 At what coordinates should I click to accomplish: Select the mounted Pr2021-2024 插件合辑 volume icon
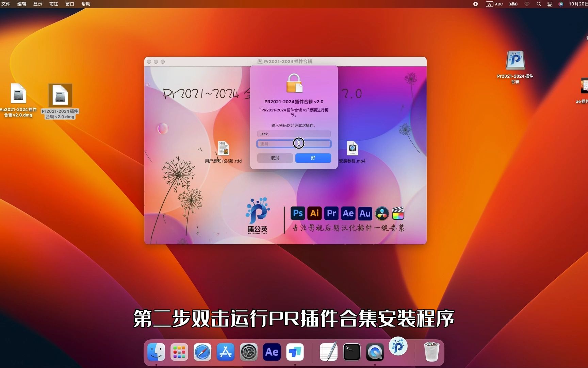pos(515,67)
